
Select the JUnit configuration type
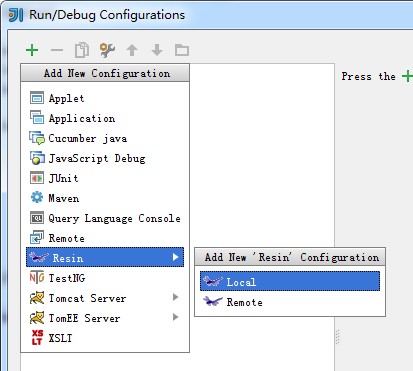pos(105,178)
